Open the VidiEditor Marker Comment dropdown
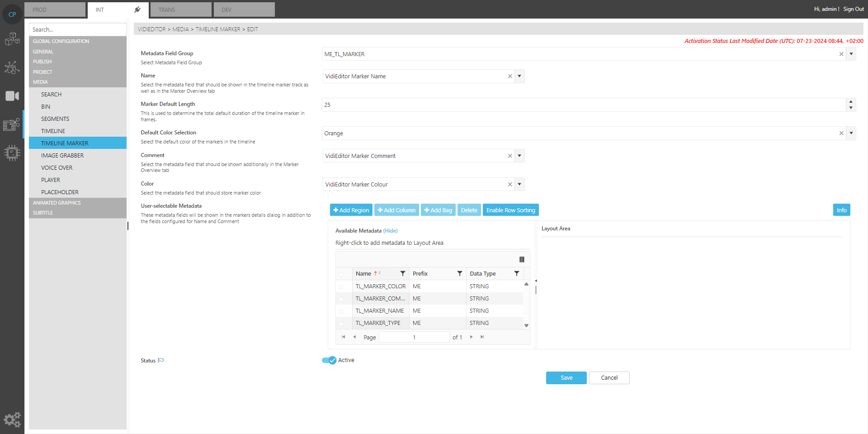Image resolution: width=868 pixels, height=434 pixels. tap(519, 156)
